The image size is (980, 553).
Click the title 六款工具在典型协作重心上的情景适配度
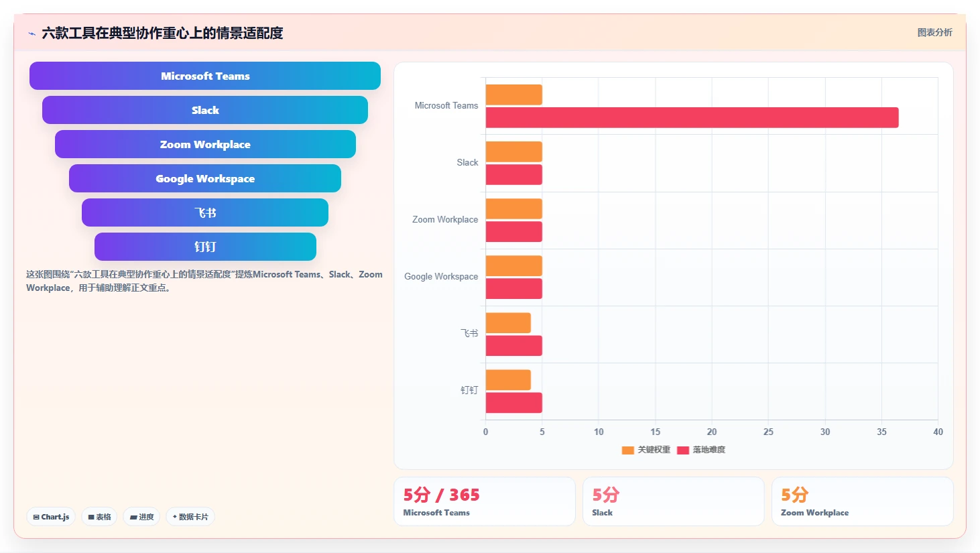tap(162, 33)
